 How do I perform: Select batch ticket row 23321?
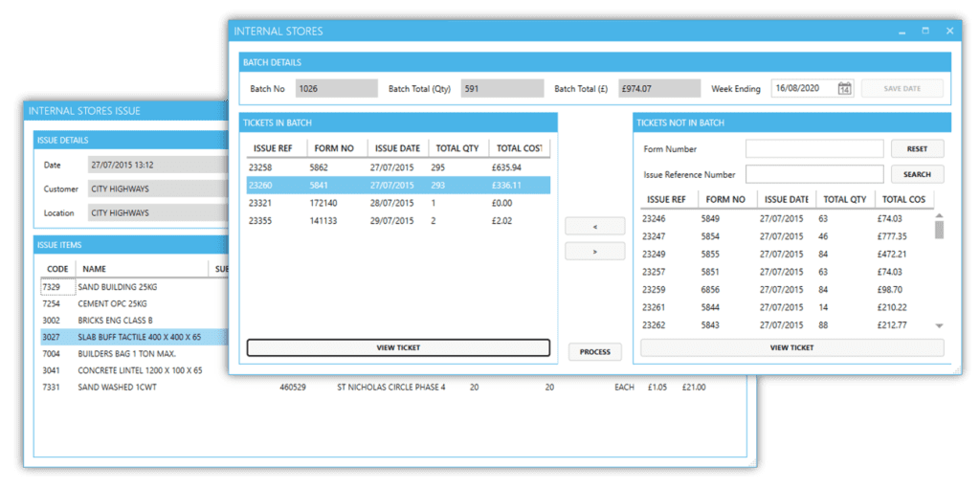(x=398, y=203)
